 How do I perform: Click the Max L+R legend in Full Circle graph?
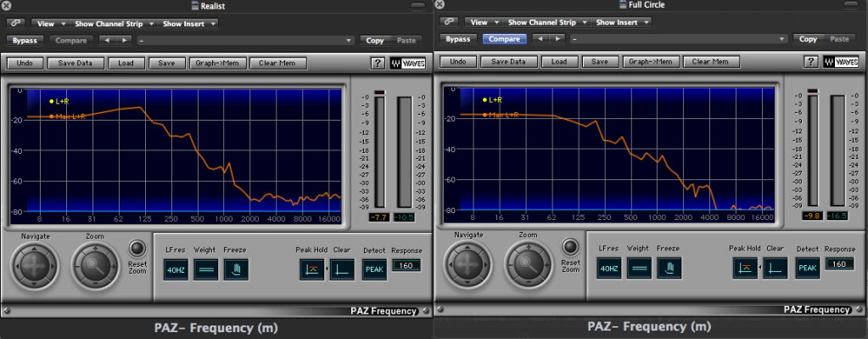click(x=501, y=115)
